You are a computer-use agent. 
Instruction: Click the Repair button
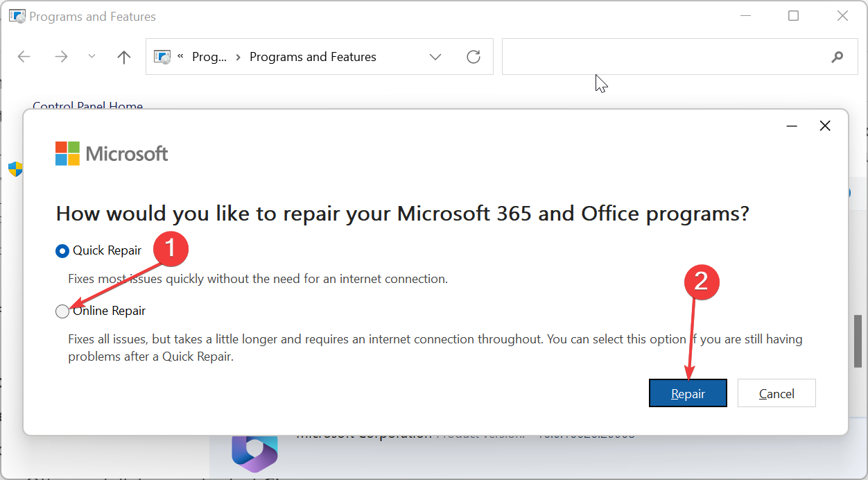click(688, 393)
